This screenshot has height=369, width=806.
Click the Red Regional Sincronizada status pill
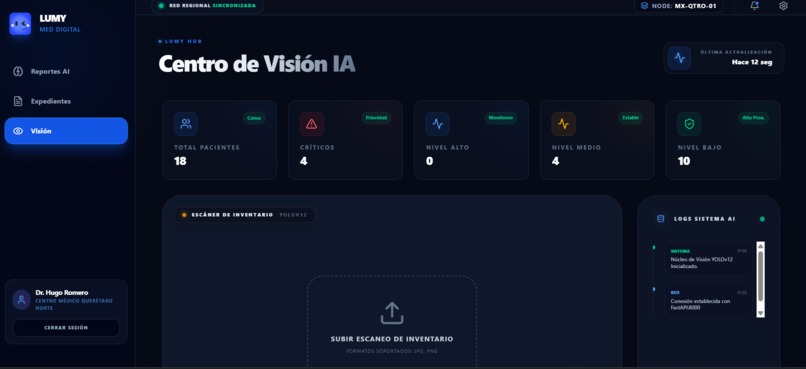point(208,6)
